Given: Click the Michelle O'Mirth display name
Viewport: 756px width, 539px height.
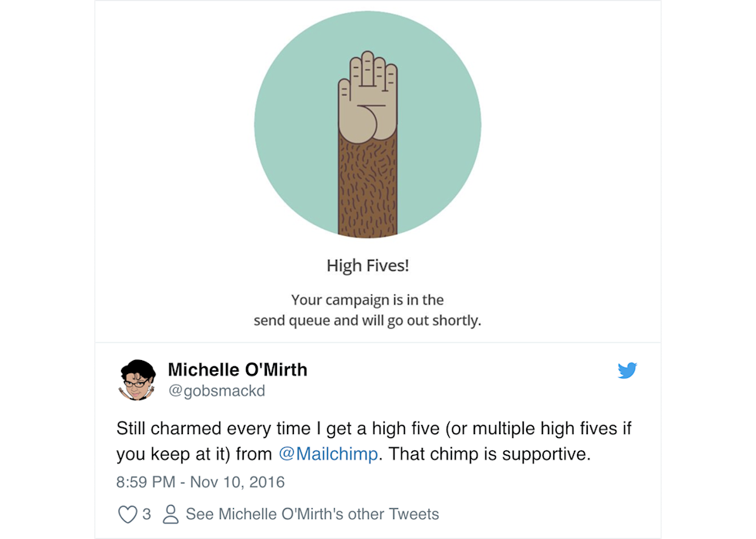Looking at the screenshot, I should 238,370.
